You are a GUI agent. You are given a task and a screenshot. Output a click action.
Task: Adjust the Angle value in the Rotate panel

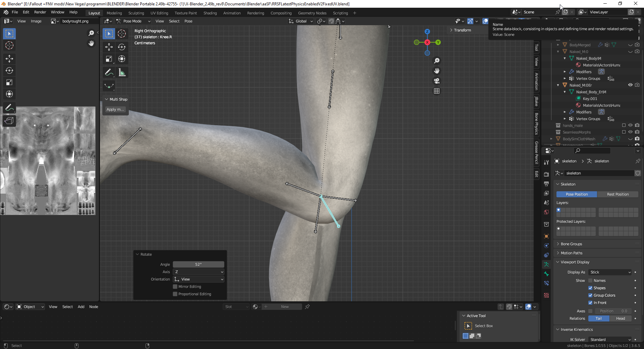coord(198,264)
